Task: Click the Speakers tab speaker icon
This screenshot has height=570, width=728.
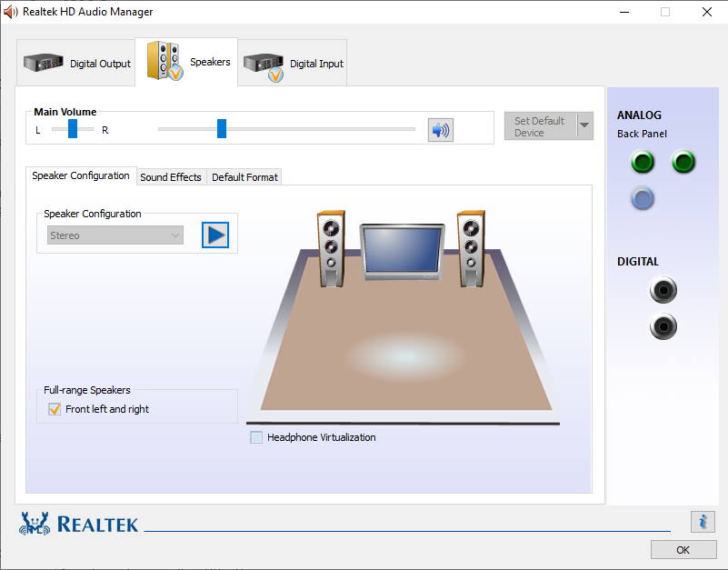Action: [x=165, y=61]
